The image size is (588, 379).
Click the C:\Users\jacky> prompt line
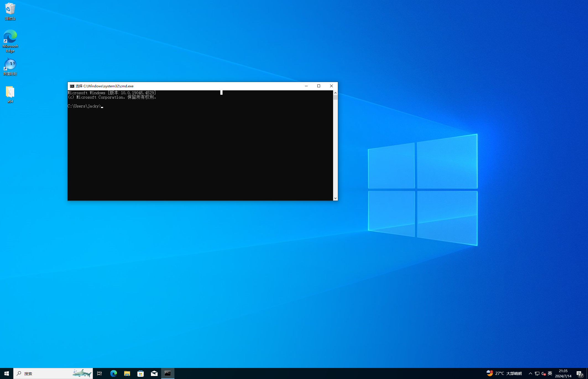(x=85, y=106)
